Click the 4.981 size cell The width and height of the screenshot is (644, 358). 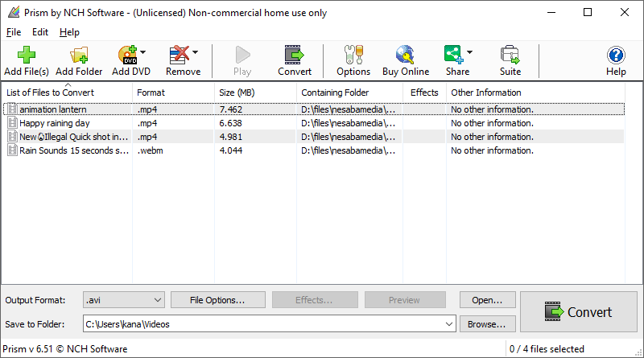point(231,137)
